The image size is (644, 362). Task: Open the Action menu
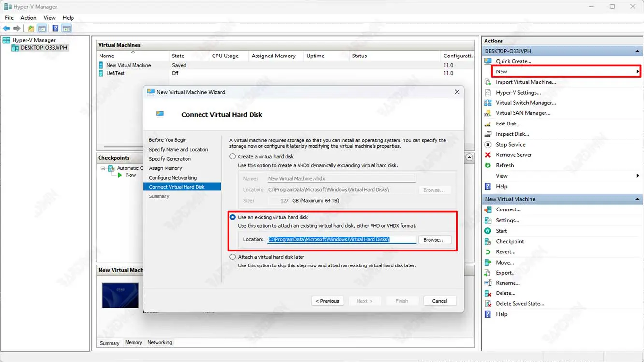(29, 18)
